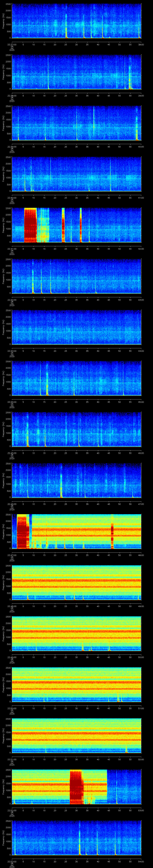
Task: Open the spectrogram starting at 22:47:00
Action: pyautogui.click(x=76, y=532)
